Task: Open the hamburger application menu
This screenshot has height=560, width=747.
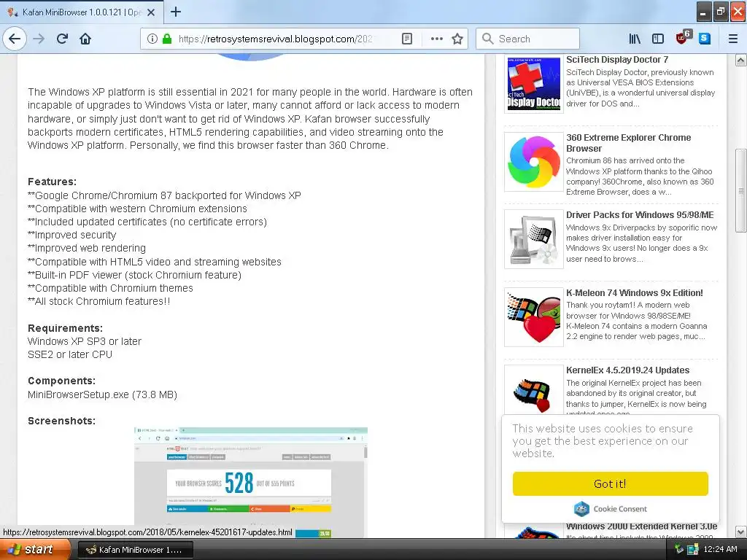Action: click(733, 39)
